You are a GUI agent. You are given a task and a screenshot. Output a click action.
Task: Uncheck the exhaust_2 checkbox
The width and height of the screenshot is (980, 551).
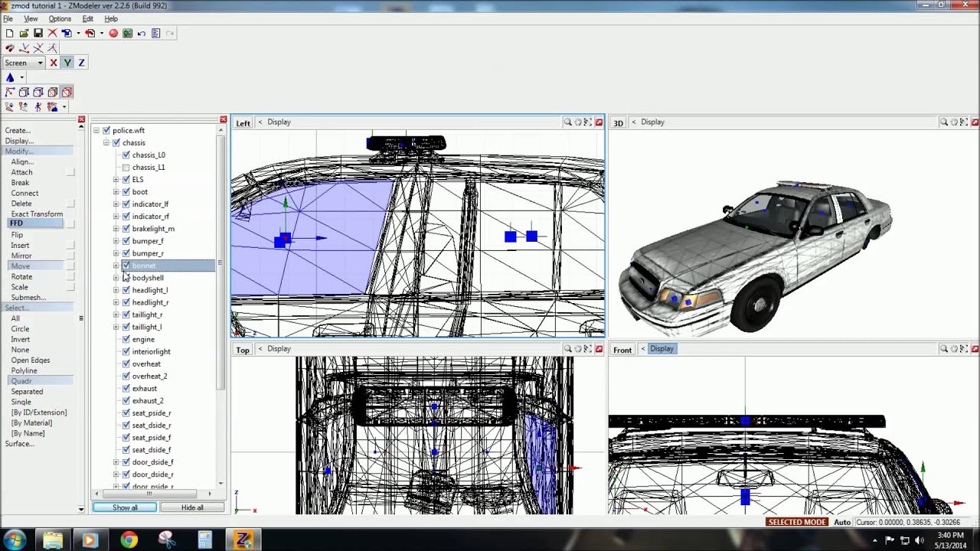126,400
